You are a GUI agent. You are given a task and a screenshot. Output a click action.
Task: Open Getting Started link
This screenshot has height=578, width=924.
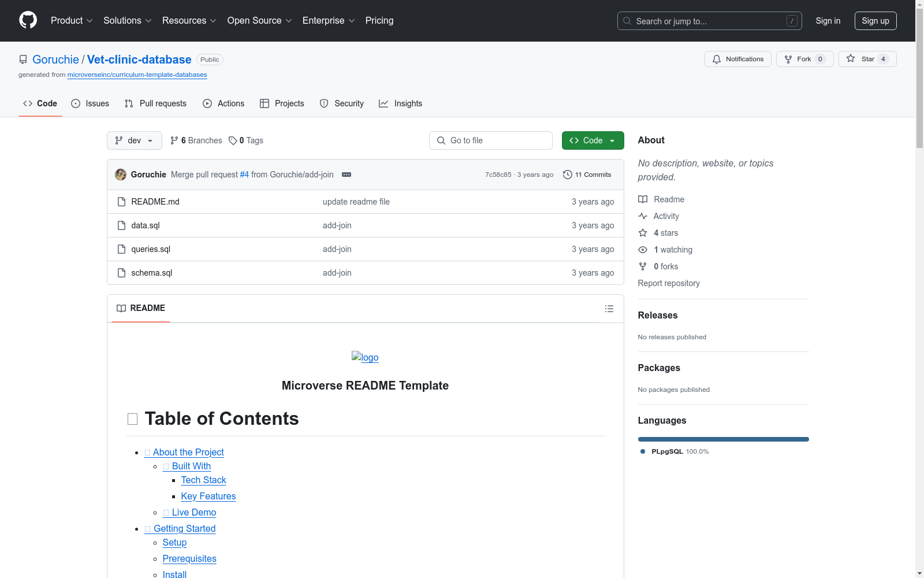(x=180, y=528)
